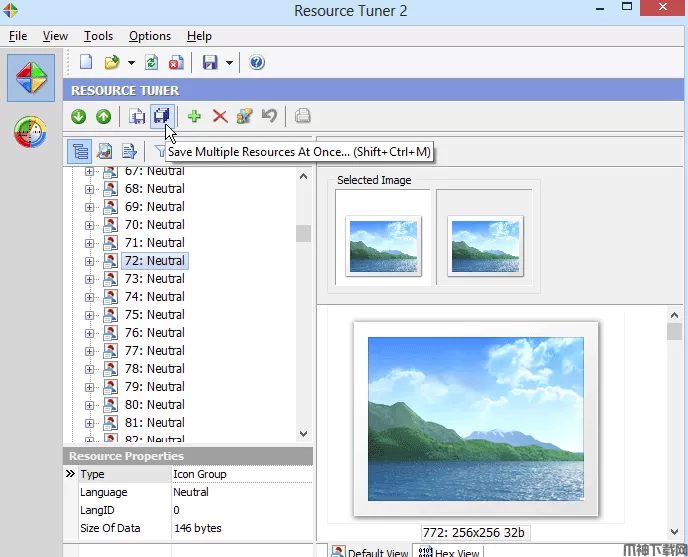The image size is (688, 557).
Task: Click the green up arrow icon
Action: click(103, 117)
